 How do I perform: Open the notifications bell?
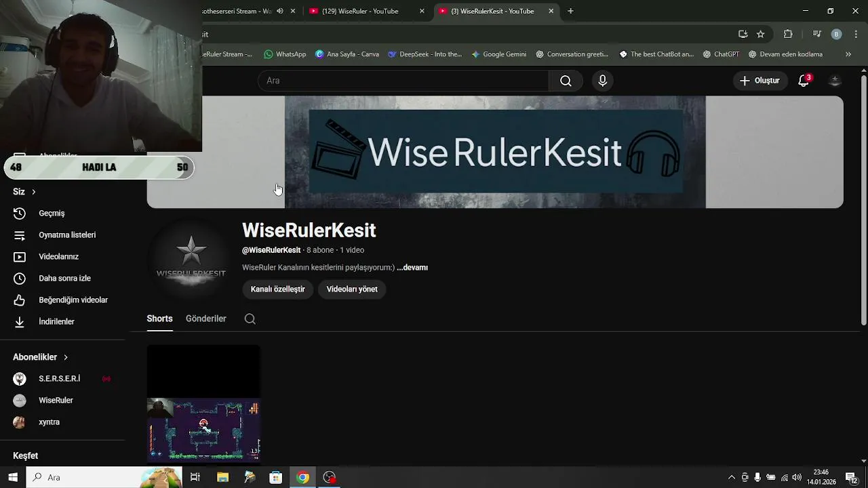(804, 81)
